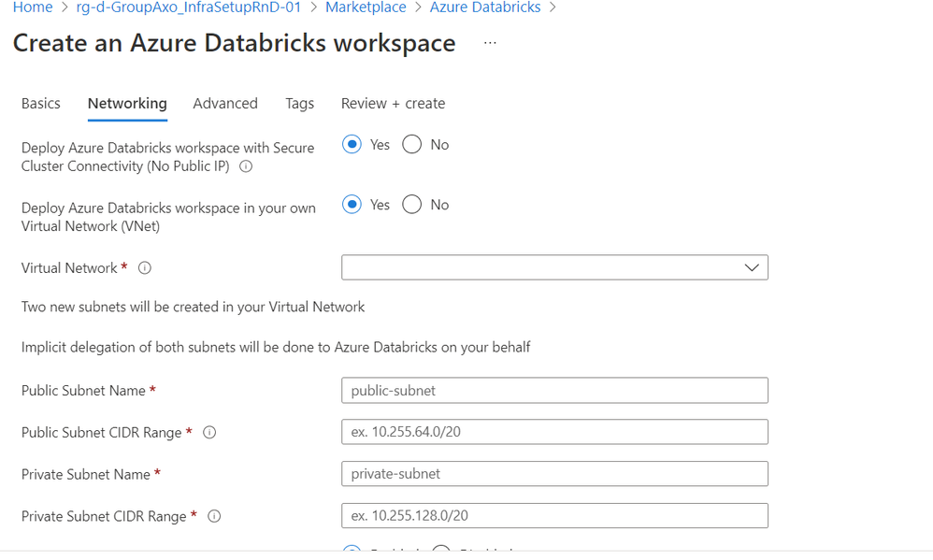Select No for deploy in own VNet
Viewport: 933px width, 560px height.
point(411,205)
